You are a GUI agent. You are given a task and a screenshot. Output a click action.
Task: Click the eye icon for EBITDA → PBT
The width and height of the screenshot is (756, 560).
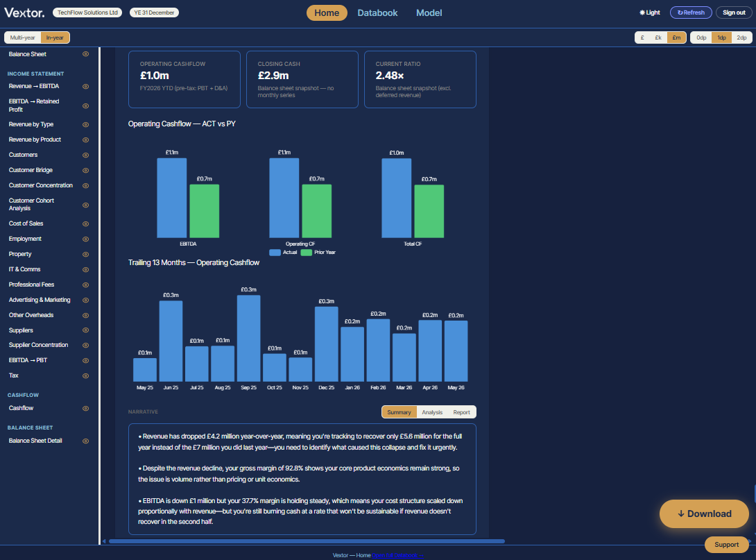point(85,361)
